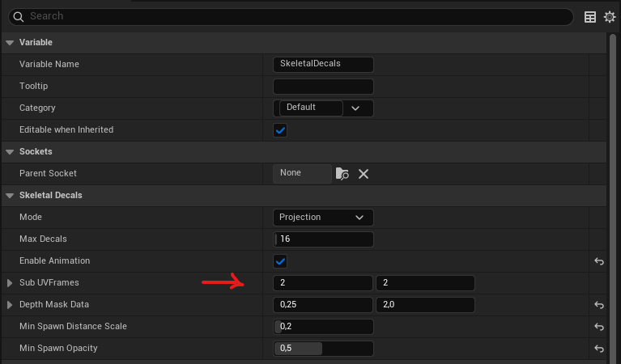Click the Category Default text field
Viewport: 621px width, 364px height.
pyautogui.click(x=311, y=108)
